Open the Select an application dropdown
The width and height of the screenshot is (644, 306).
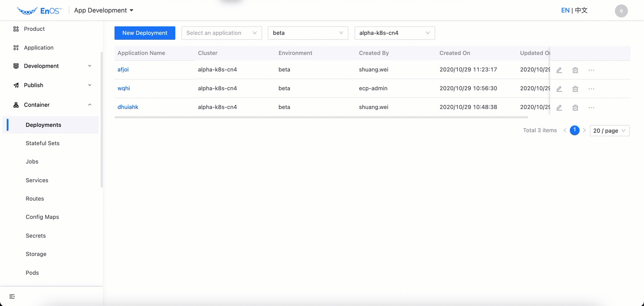coord(221,33)
